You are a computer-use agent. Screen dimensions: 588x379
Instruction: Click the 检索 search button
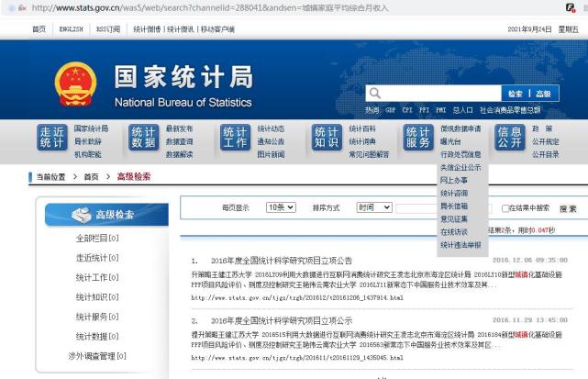tap(516, 94)
